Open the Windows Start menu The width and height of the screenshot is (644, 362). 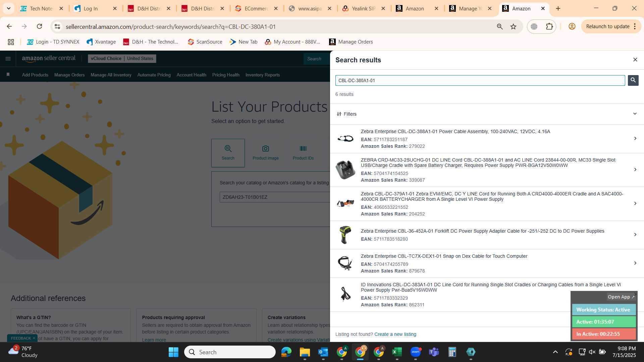click(x=173, y=352)
